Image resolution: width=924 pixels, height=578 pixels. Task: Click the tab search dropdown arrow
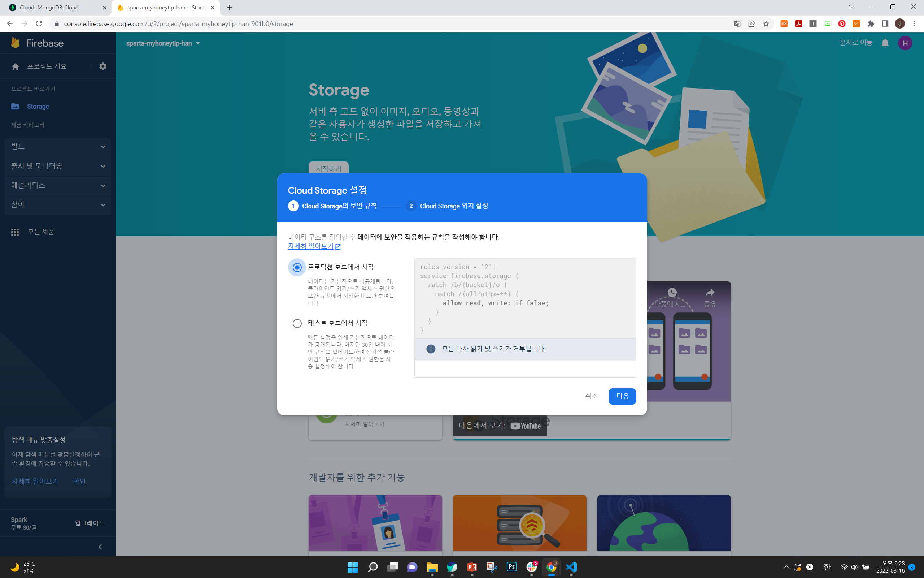tap(851, 7)
